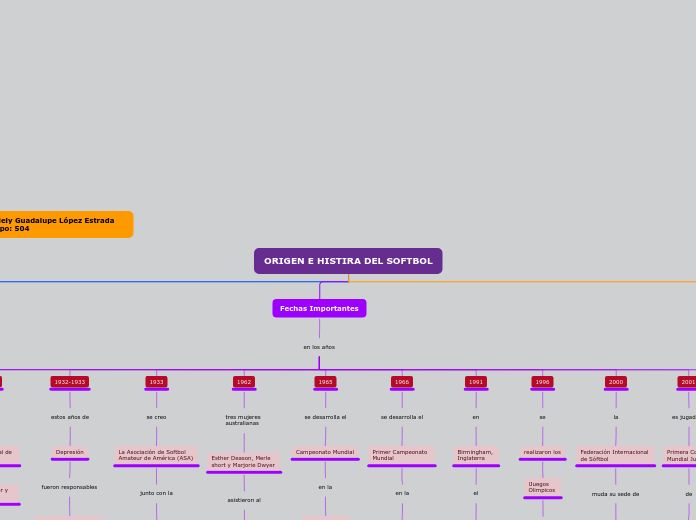This screenshot has width=696, height=520.
Task: Click the 'tres mujeres australianas' label
Action: [x=243, y=420]
